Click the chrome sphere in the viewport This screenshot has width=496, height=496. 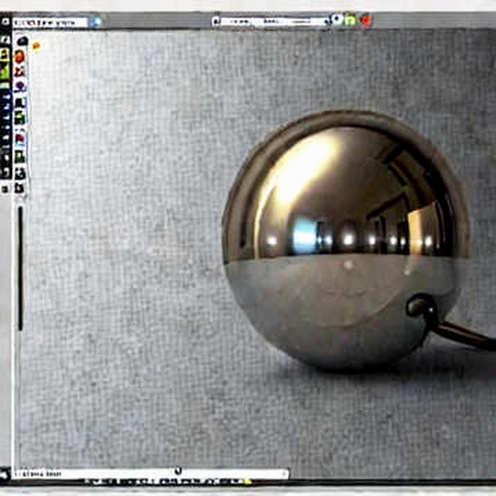click(347, 241)
